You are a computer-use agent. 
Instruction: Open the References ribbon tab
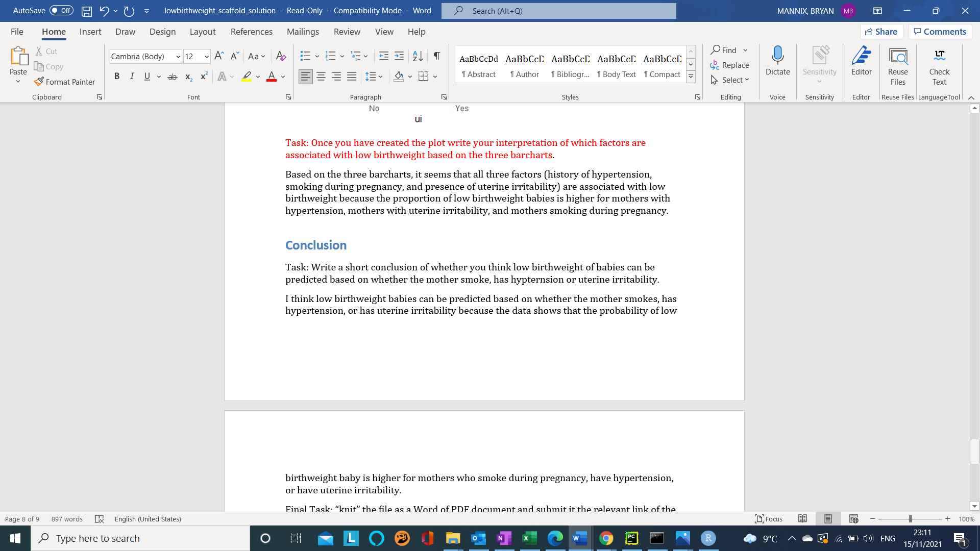tap(251, 32)
